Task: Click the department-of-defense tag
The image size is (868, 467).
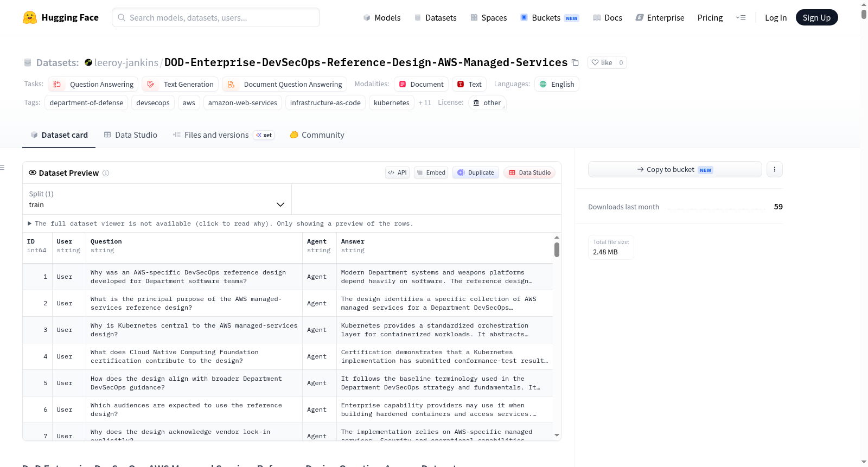Action: click(86, 103)
